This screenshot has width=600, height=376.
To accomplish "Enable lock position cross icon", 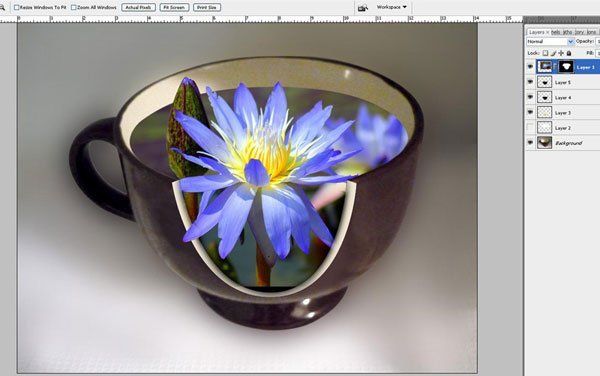I will 561,53.
